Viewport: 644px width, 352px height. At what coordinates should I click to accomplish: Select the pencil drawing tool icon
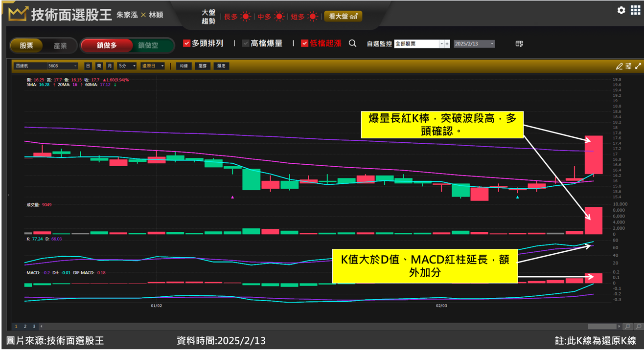tap(619, 66)
